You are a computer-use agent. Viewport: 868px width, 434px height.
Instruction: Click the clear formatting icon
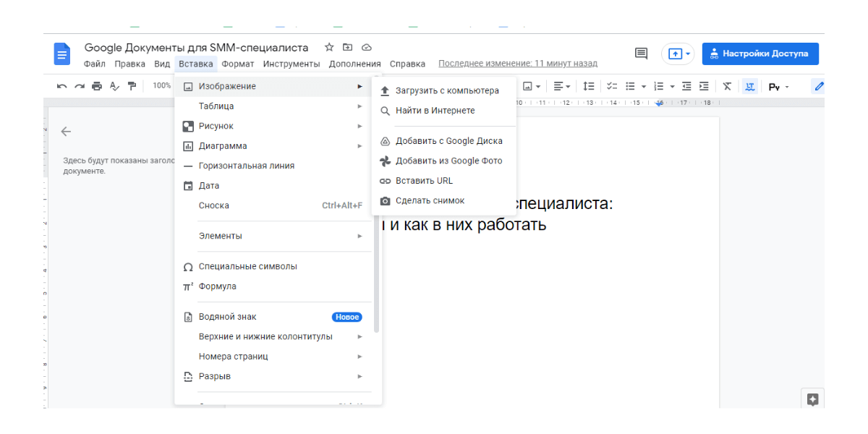727,86
